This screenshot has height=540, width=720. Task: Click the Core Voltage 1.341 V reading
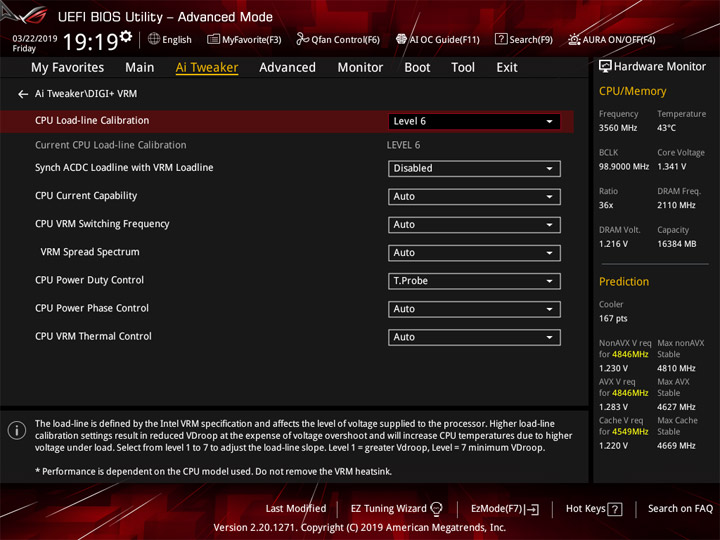pyautogui.click(x=671, y=167)
